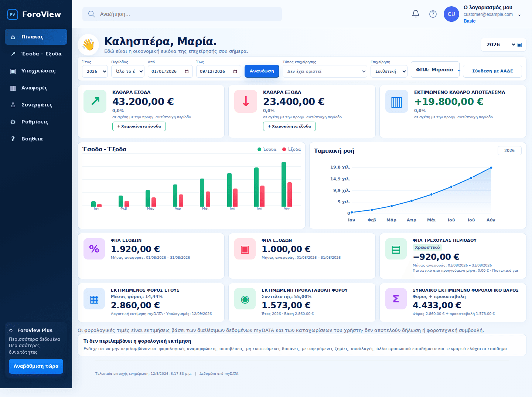The image size is (532, 397).
Task: Open Βοήθεια in the sidebar
Action: (36, 139)
